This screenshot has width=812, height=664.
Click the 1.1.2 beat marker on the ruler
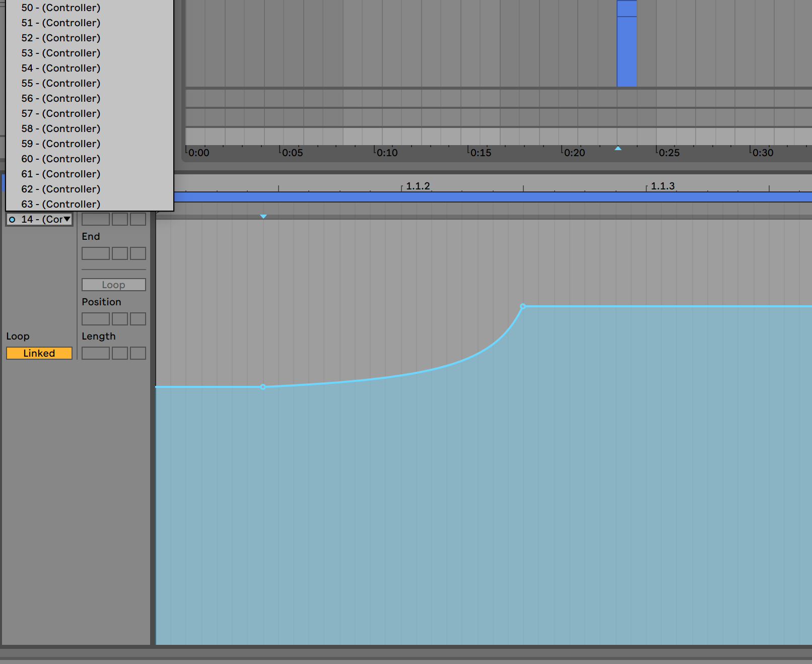pyautogui.click(x=418, y=186)
